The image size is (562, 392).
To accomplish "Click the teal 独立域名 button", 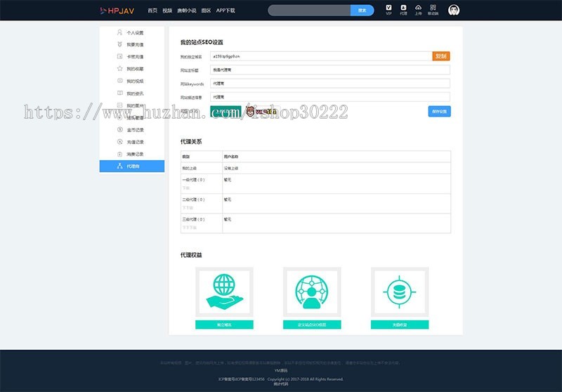I will [x=224, y=325].
